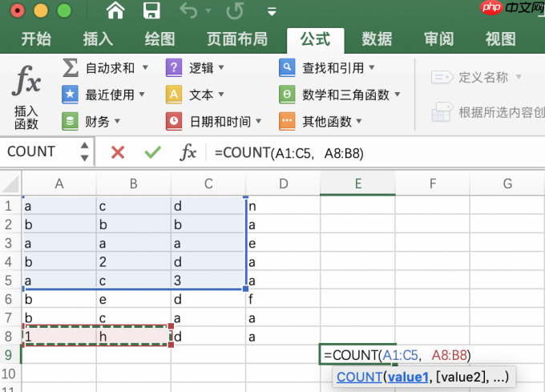Expand the 日期和时间 dropdown arrow
Image resolution: width=545 pixels, height=392 pixels.
[258, 121]
